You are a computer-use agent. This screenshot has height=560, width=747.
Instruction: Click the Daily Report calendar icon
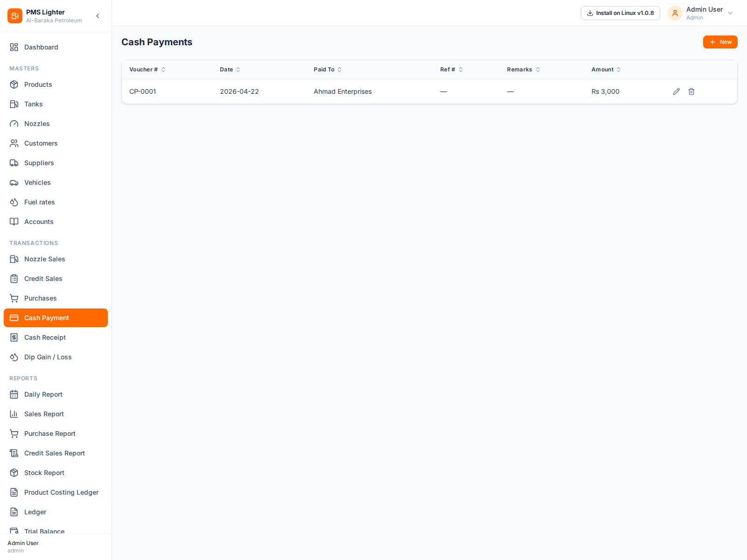14,394
